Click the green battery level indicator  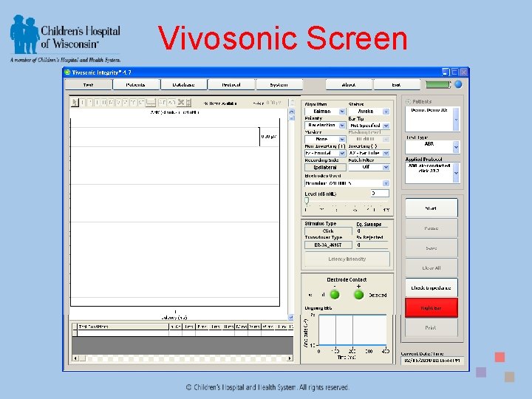pos(438,84)
